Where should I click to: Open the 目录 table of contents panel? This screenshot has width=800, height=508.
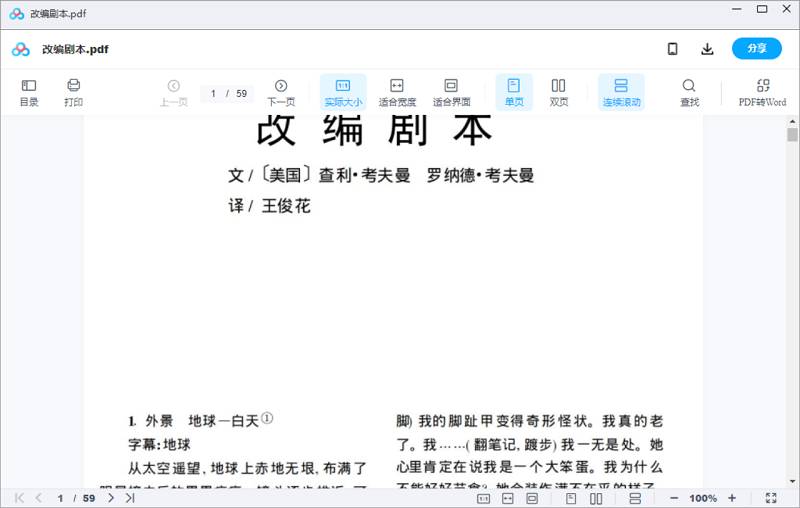tap(29, 92)
